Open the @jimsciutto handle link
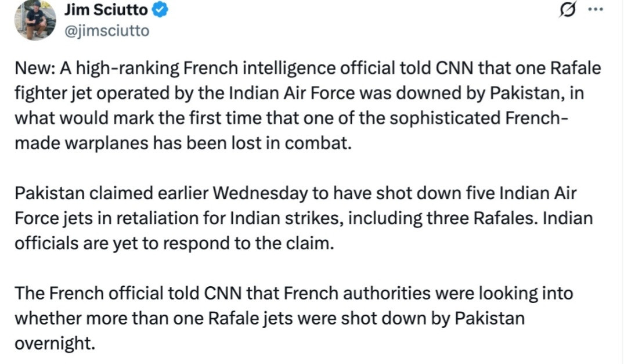Viewport: 624px width, 364px height. pos(107,31)
